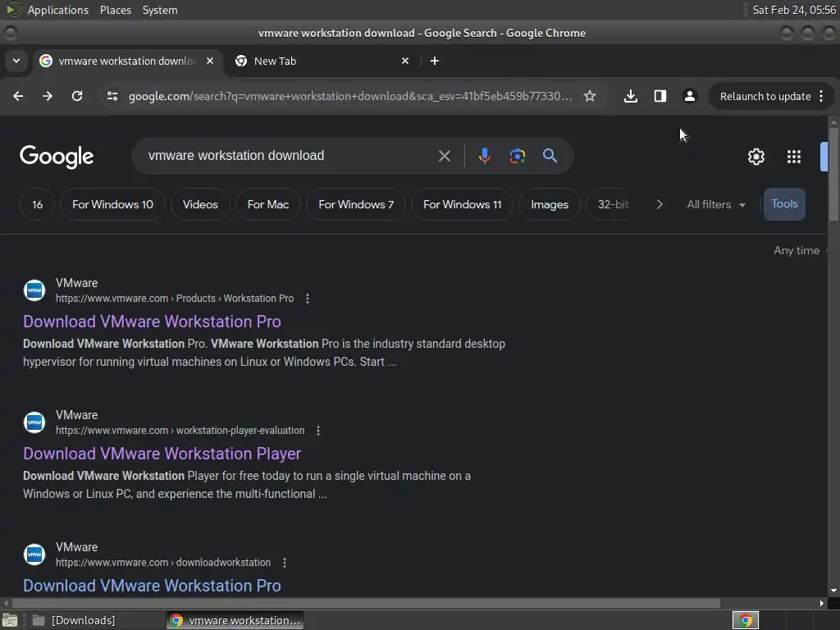
Task: Open Google quick settings gear
Action: pos(756,157)
